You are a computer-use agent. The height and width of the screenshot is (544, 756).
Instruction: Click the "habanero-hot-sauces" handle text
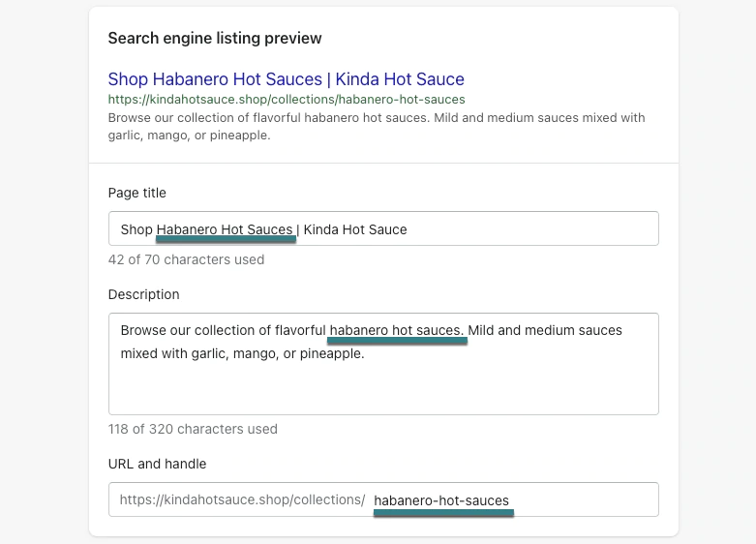(441, 500)
